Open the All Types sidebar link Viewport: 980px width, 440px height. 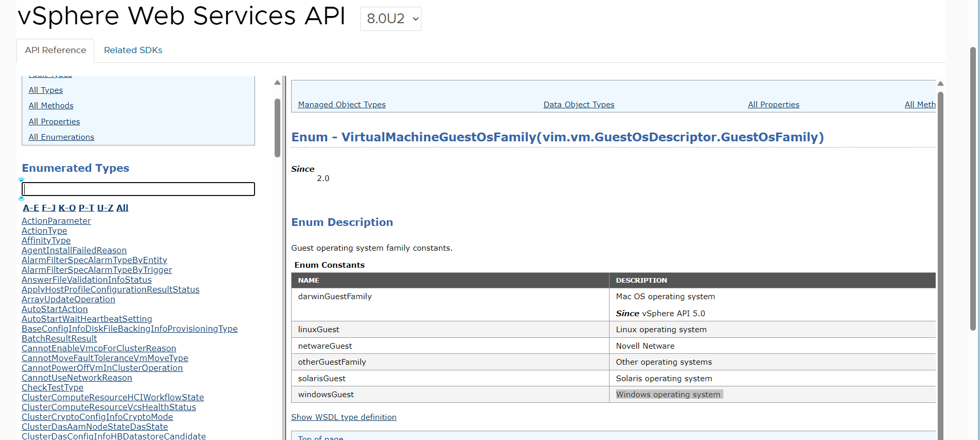46,90
